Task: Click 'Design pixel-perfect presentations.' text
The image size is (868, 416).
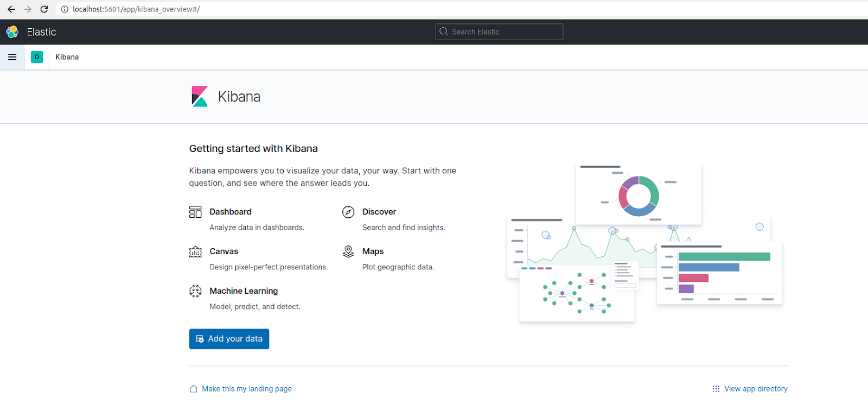Action: click(x=269, y=267)
